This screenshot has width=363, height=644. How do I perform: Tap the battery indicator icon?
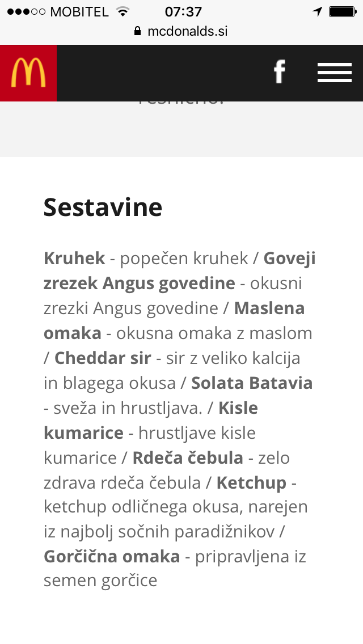[x=342, y=11]
